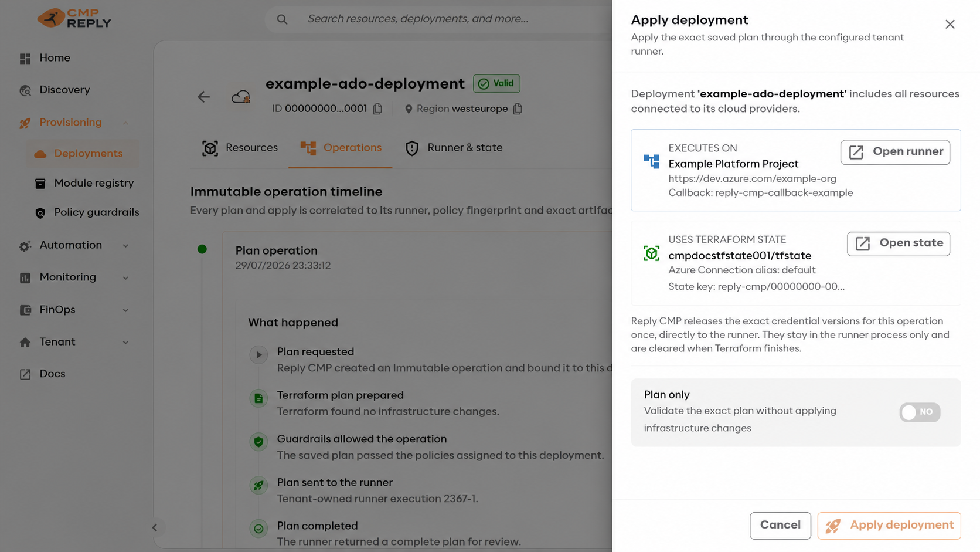Click the Plan operation timestamp 29/07/2026 23:33:12

point(283,266)
